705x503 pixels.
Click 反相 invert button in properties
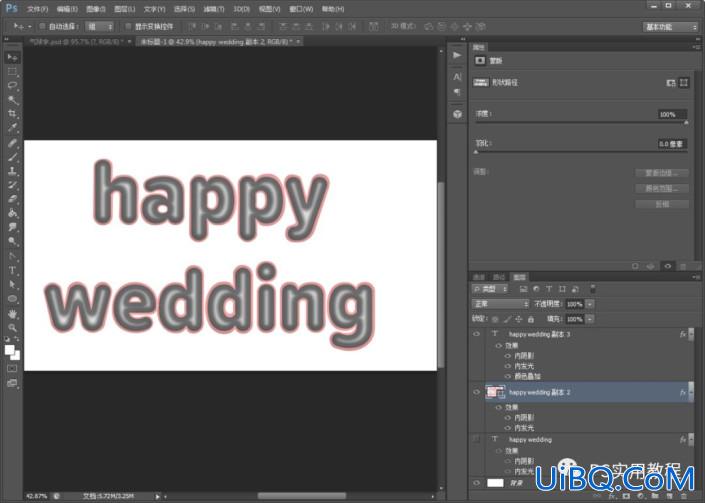tap(662, 204)
